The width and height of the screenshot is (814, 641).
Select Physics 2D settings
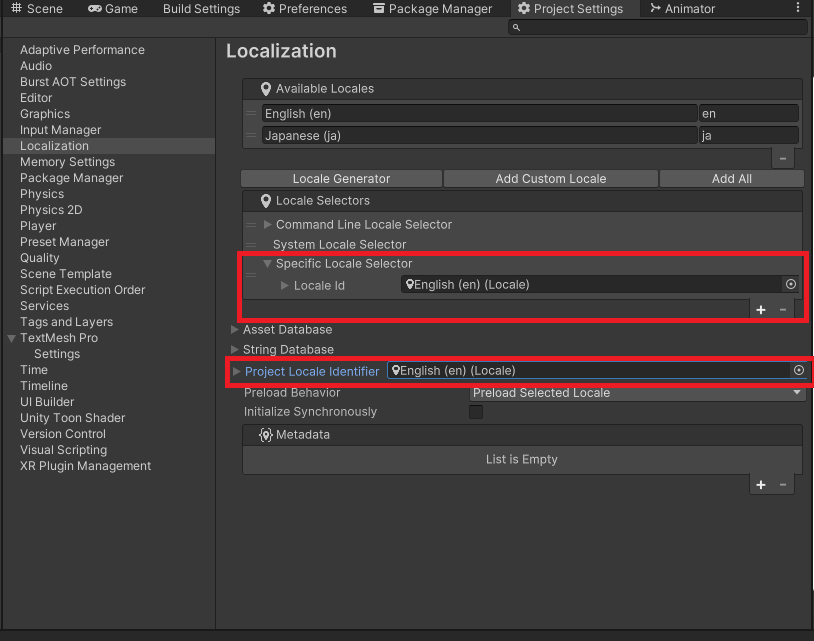(51, 210)
